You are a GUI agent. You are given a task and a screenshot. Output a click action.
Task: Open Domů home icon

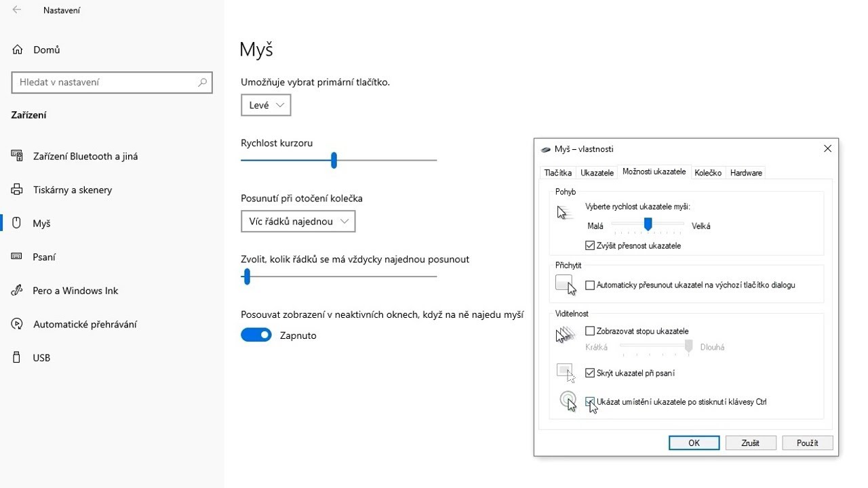[x=18, y=49]
